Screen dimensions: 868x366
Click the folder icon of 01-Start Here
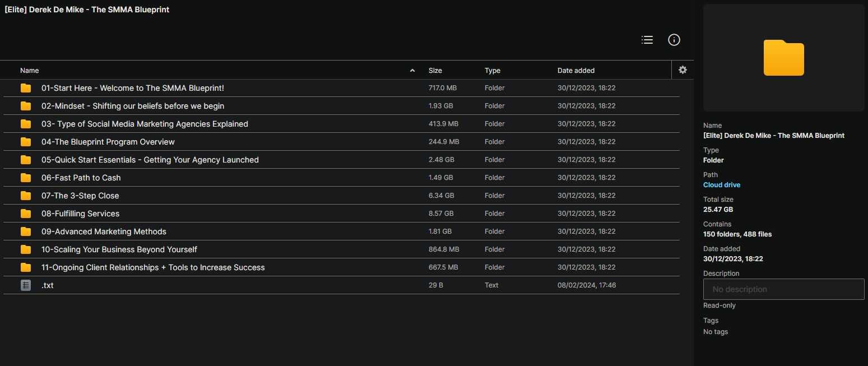(26, 88)
